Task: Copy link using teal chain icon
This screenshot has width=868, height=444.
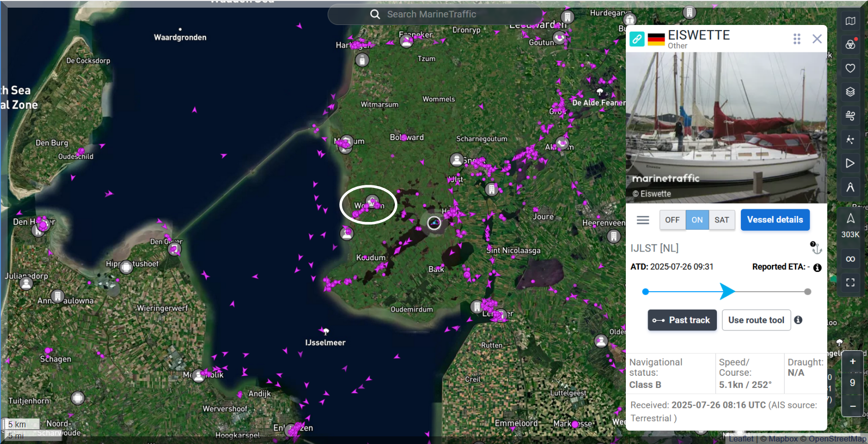Action: tap(637, 39)
